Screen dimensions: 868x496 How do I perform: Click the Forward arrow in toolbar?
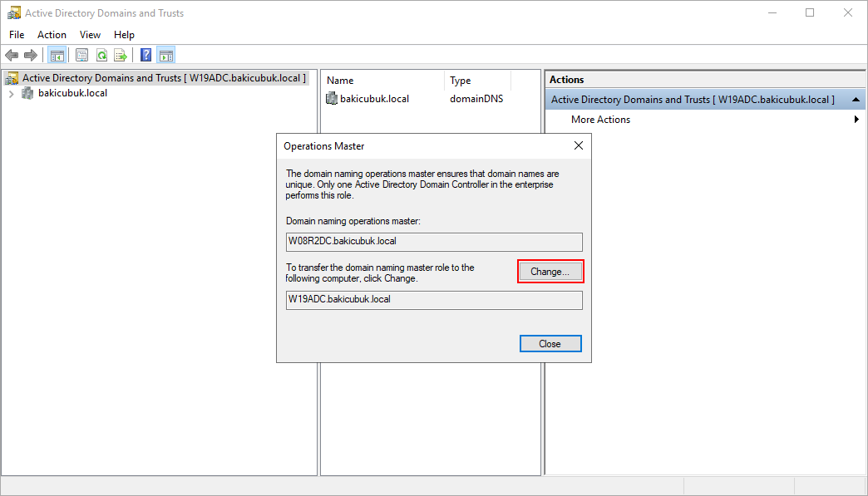(31, 56)
